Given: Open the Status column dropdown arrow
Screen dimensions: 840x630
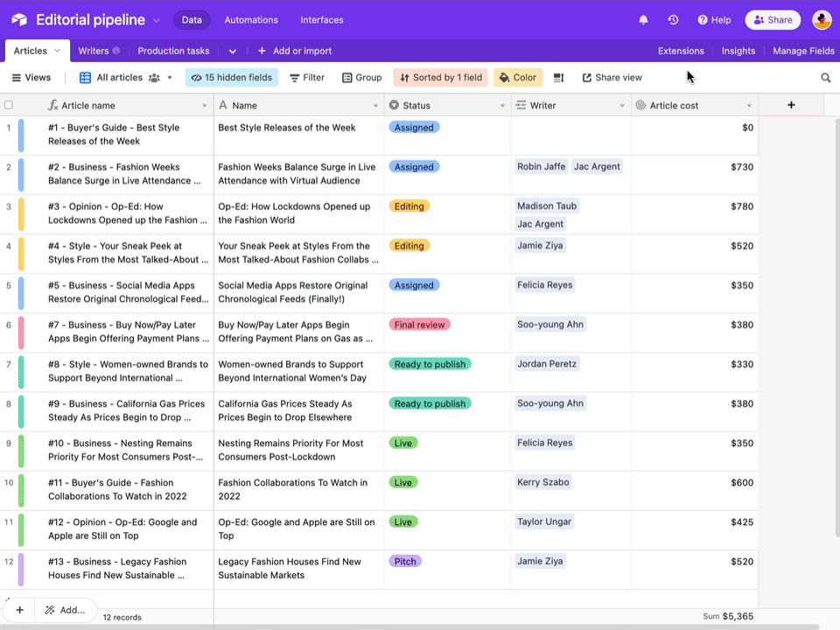Looking at the screenshot, I should (x=502, y=106).
